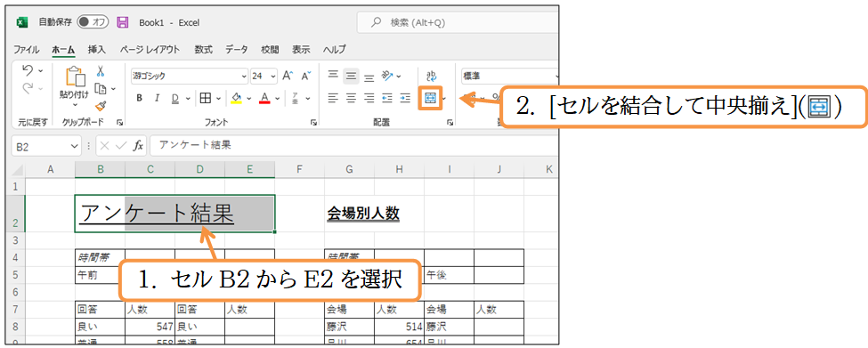Decrease font size with the smaller A

click(305, 77)
